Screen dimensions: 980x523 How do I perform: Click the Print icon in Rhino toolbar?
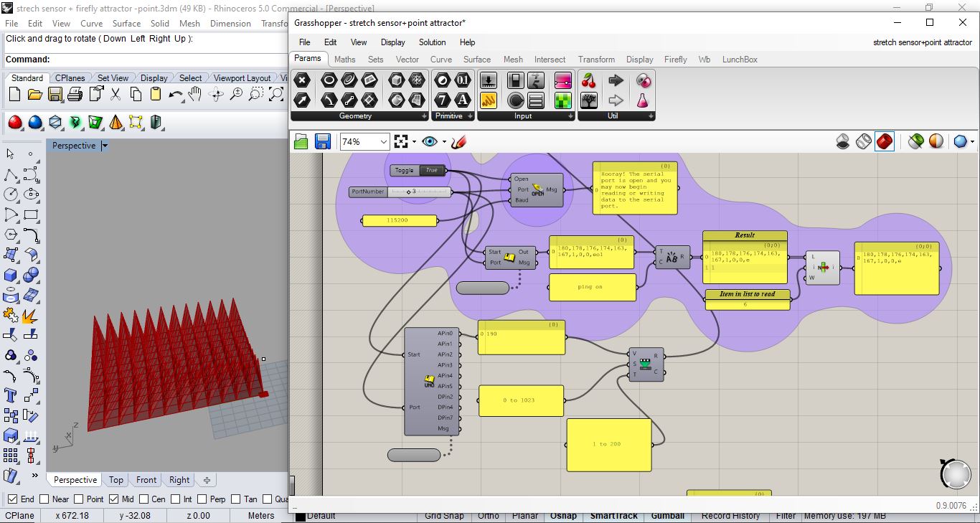coord(75,94)
